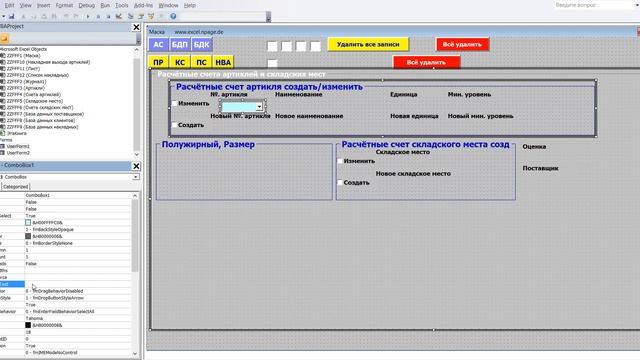
Task: Click the Полужирный, Размер frame title
Action: pyautogui.click(x=208, y=144)
